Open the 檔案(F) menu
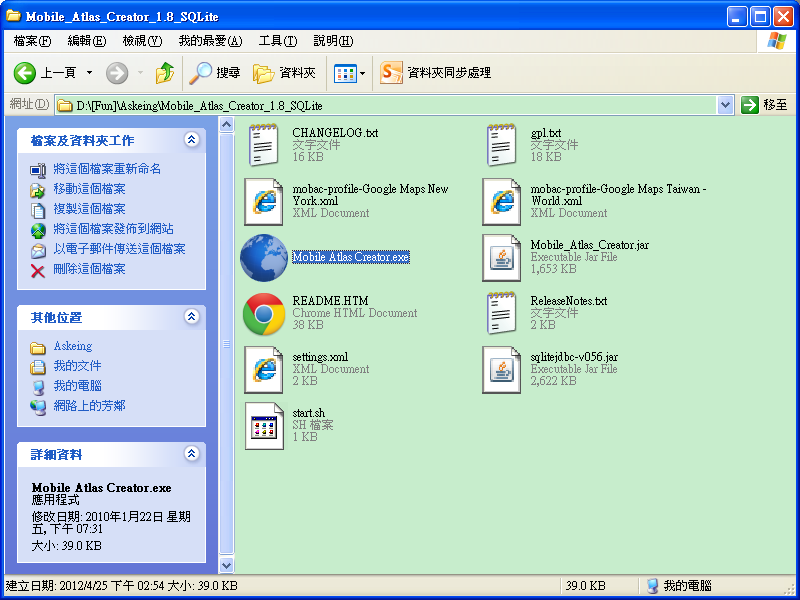 tap(32, 41)
